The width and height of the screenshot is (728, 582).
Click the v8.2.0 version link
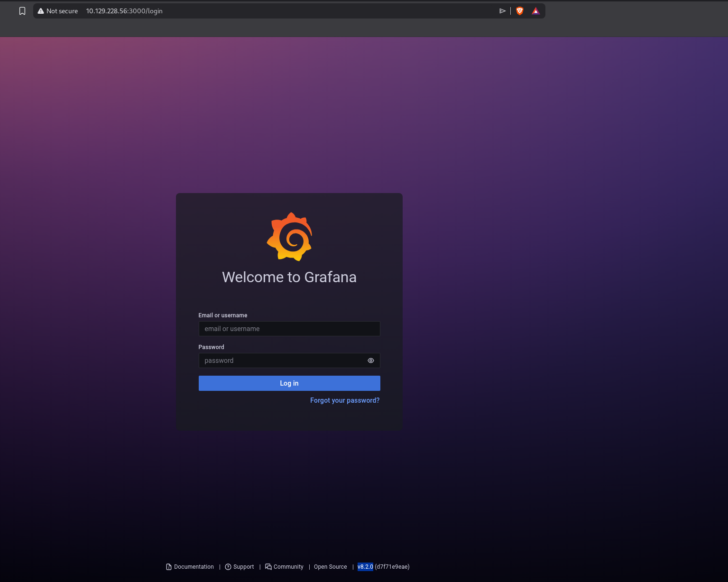(x=365, y=567)
